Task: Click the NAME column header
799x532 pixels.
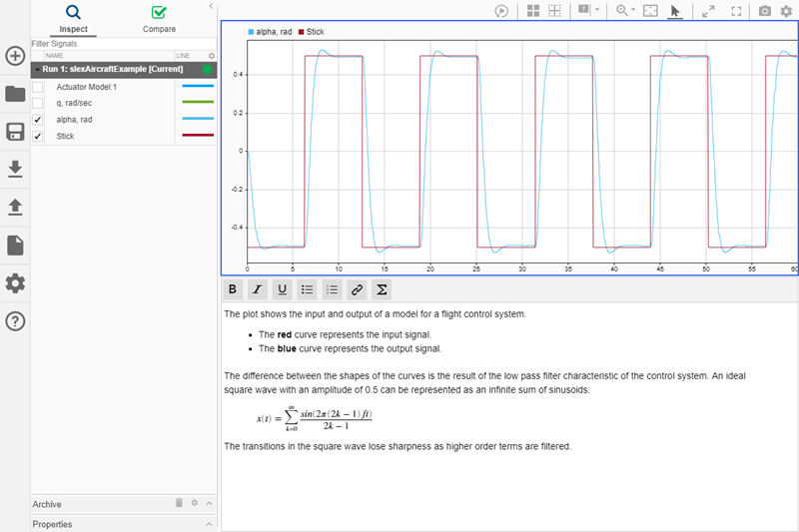Action: [x=55, y=56]
